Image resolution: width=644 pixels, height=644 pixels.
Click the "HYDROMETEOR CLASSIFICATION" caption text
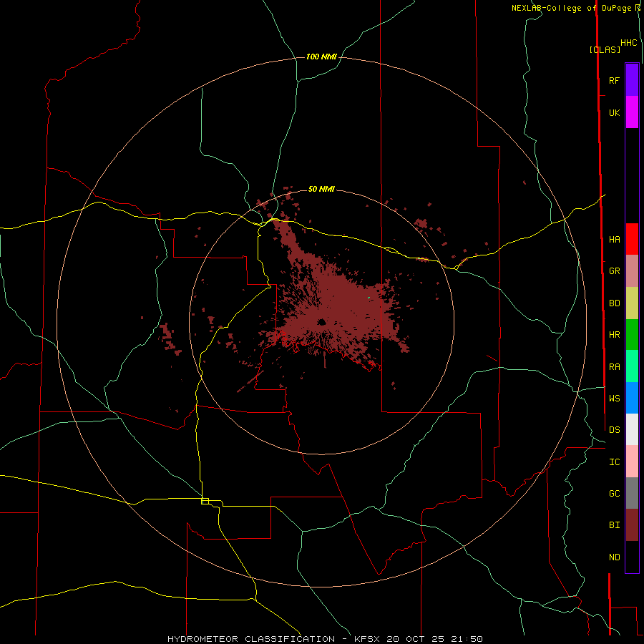pos(251,639)
